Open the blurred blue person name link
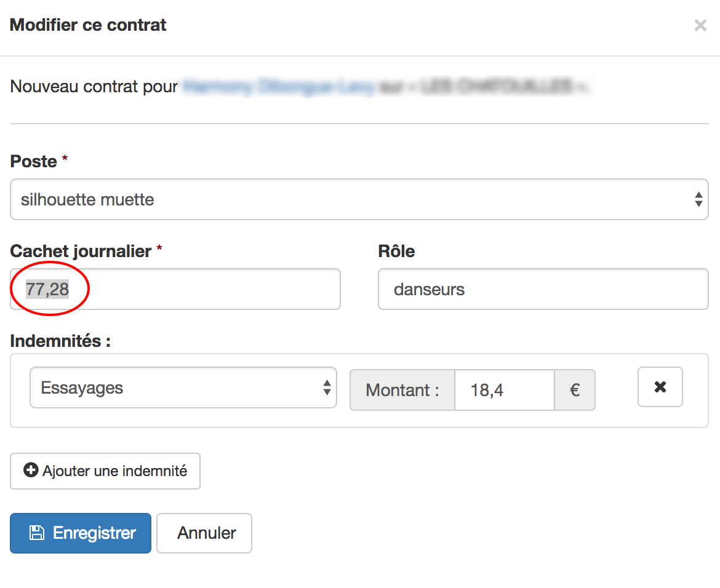720x588 pixels. point(278,86)
